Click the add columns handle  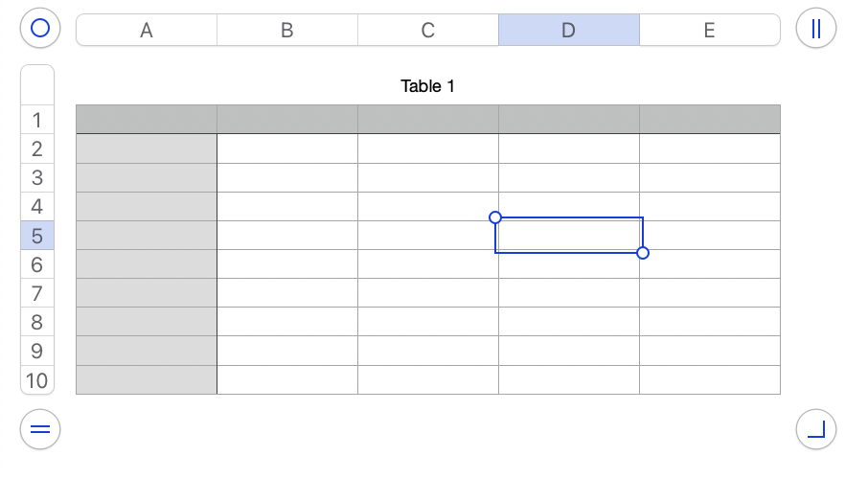point(815,29)
